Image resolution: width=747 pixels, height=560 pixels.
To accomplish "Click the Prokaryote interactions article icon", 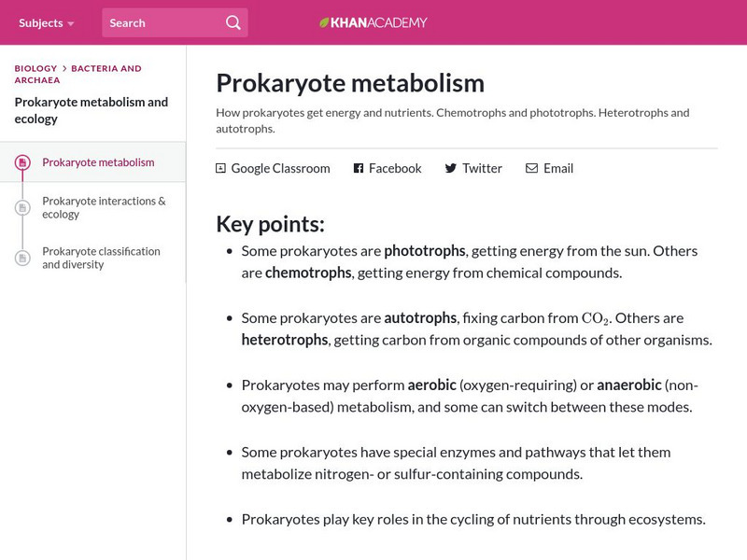I will pyautogui.click(x=22, y=207).
